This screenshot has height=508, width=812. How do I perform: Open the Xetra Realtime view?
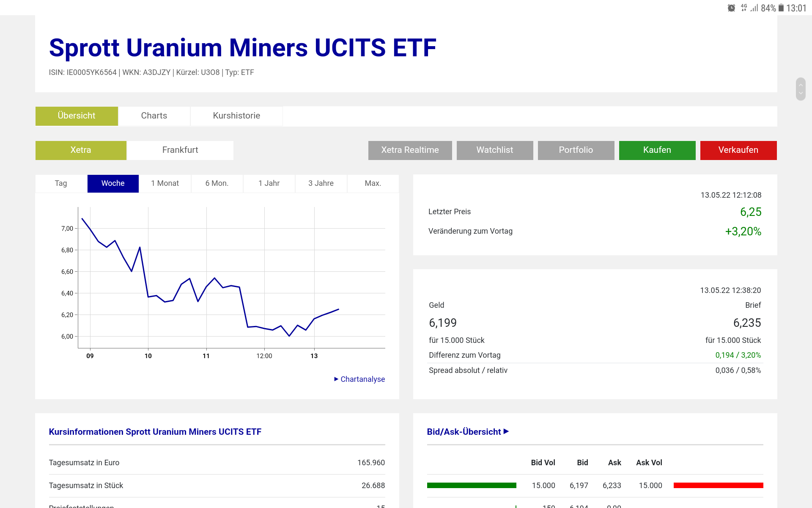click(x=410, y=150)
